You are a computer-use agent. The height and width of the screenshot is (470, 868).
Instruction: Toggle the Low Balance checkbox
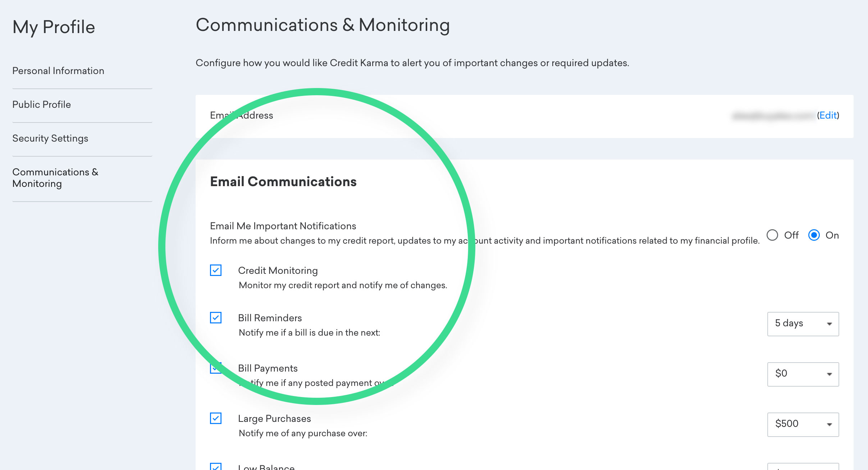pyautogui.click(x=216, y=467)
